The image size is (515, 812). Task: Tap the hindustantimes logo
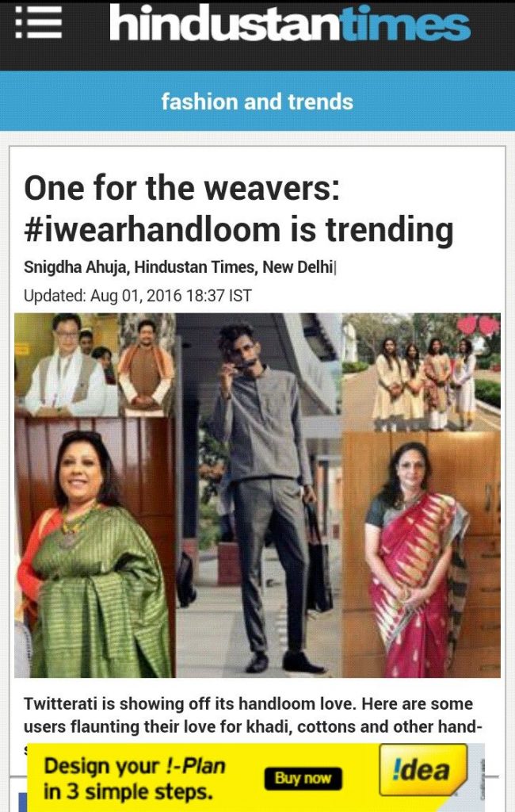pyautogui.click(x=290, y=23)
